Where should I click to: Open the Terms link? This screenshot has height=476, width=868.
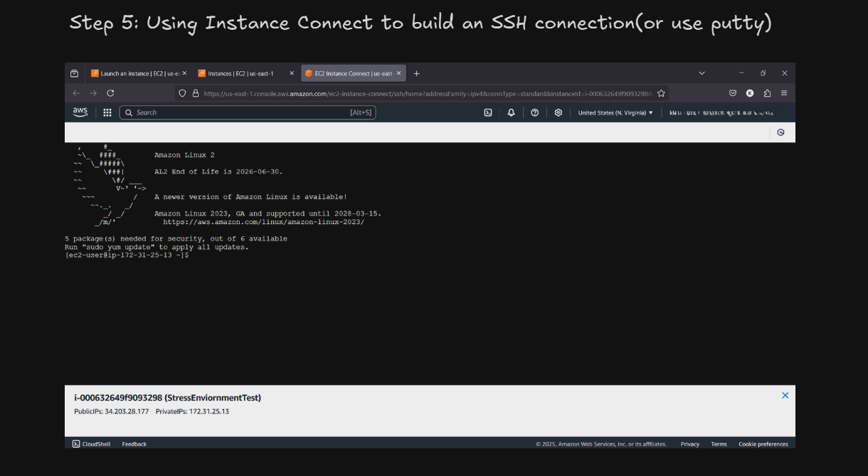[719, 444]
